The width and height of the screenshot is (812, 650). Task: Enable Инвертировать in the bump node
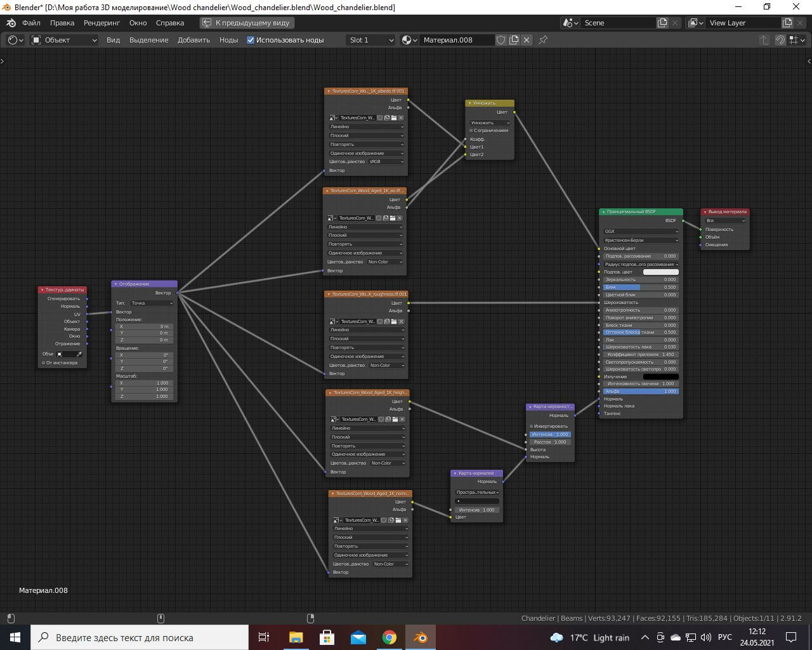point(532,427)
